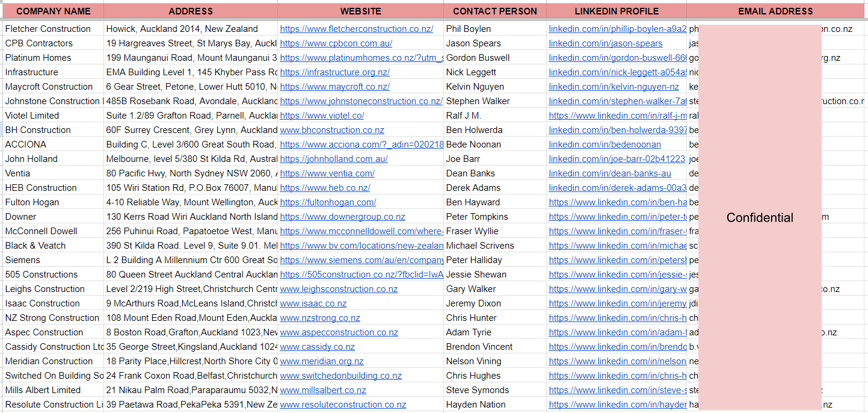Image resolution: width=868 pixels, height=413 pixels.
Task: Open the aspecconstruction.co.nz link
Action: pos(339,332)
